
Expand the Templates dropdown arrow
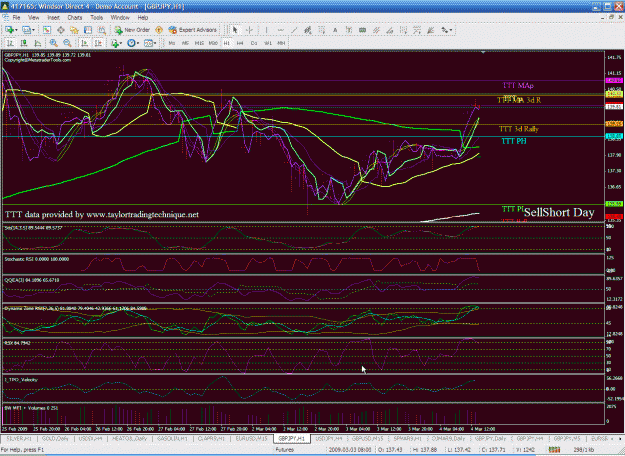155,43
